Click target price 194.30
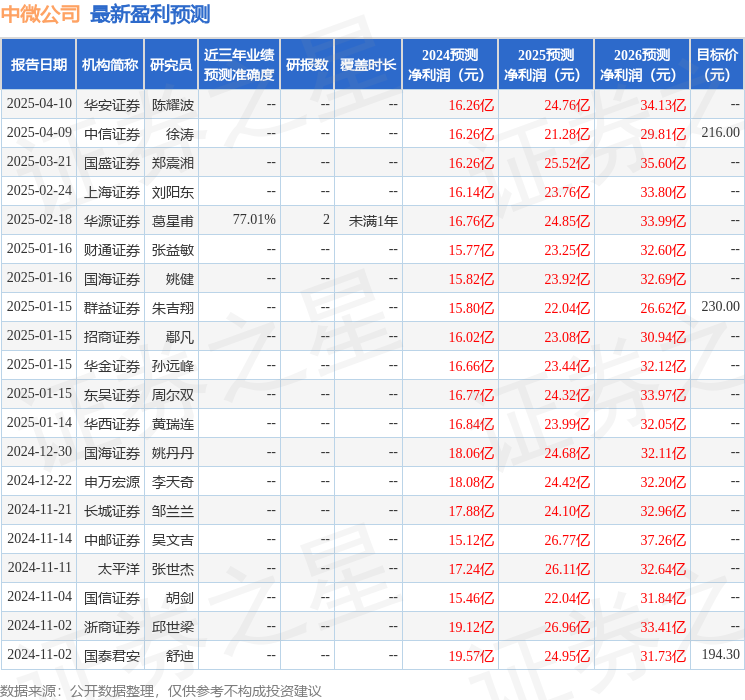 coord(720,654)
